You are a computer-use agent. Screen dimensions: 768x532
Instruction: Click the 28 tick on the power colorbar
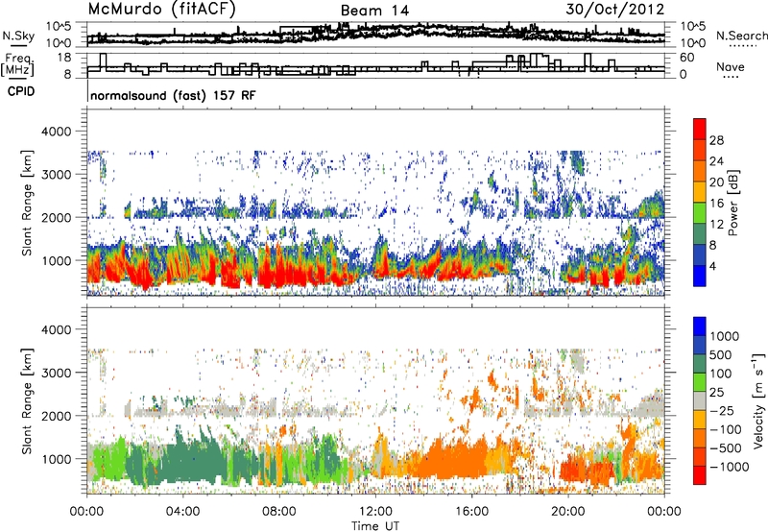(x=716, y=140)
